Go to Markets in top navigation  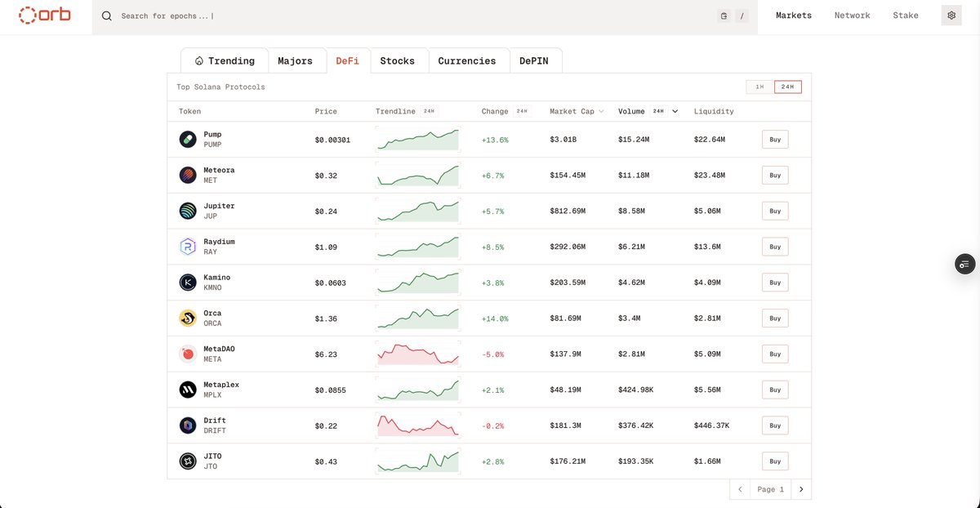794,16
